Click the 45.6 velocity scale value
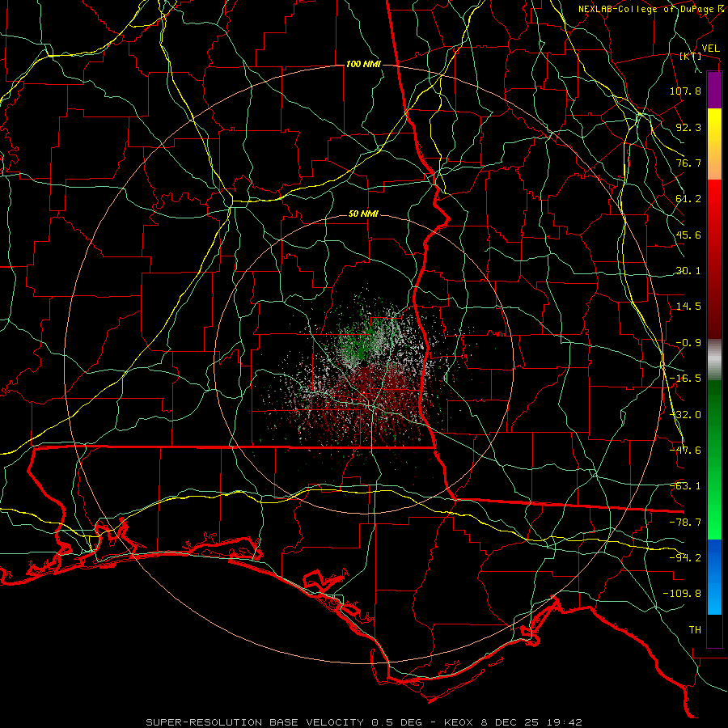Screen dimensions: 728x728 pyautogui.click(x=688, y=235)
